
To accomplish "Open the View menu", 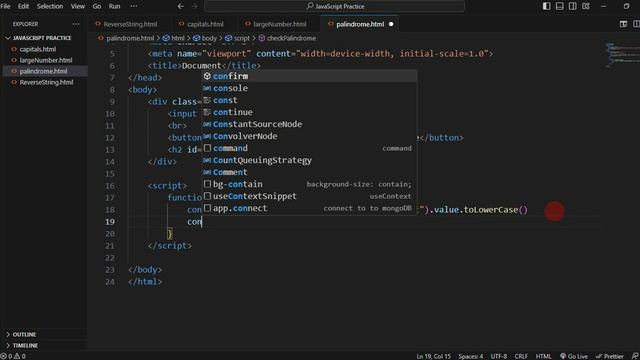I will [78, 6].
